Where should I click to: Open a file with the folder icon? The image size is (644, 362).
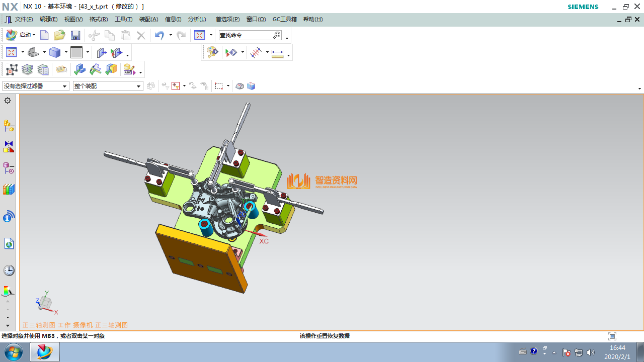(x=60, y=35)
